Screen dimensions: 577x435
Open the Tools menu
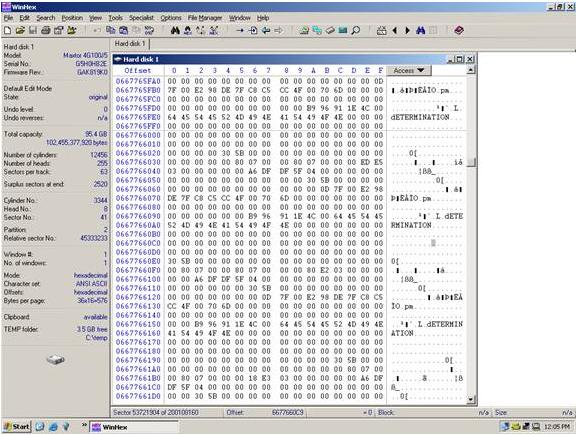pos(115,18)
